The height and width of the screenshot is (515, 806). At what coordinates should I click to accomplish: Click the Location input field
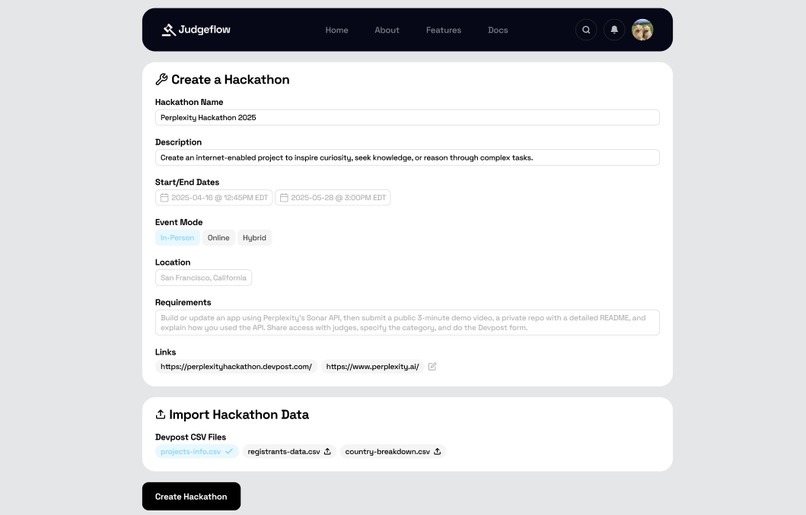(204, 278)
